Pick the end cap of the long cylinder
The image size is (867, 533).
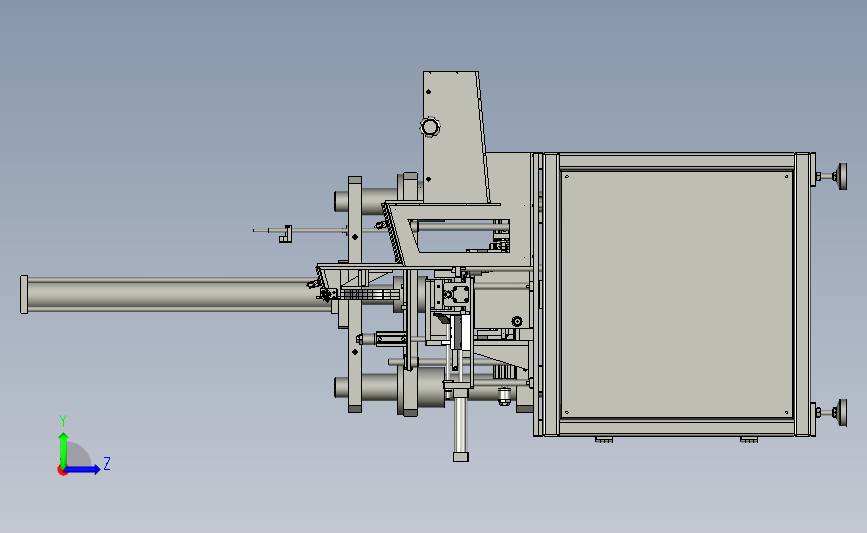[x=24, y=294]
